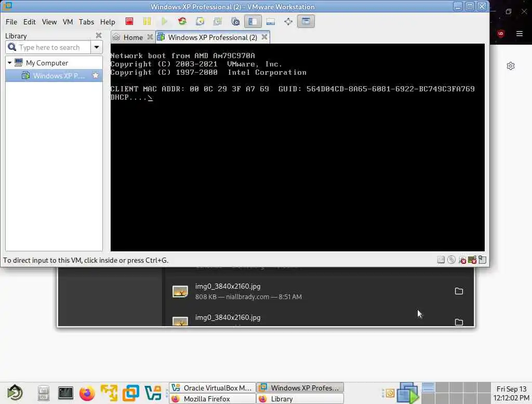This screenshot has height=404, width=532.
Task: Switch to Windows XP Profes... taskbar window
Action: coord(300,388)
